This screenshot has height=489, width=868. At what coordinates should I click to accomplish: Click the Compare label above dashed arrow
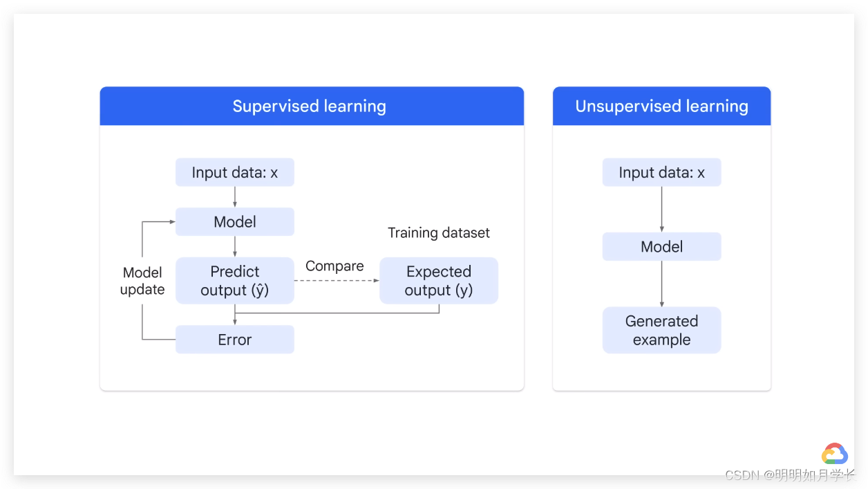click(334, 266)
